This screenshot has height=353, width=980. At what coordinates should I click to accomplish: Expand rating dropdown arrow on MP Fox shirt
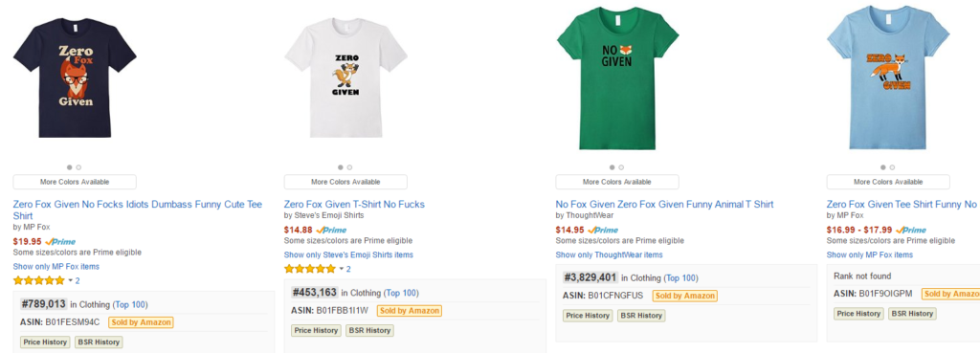(x=70, y=281)
